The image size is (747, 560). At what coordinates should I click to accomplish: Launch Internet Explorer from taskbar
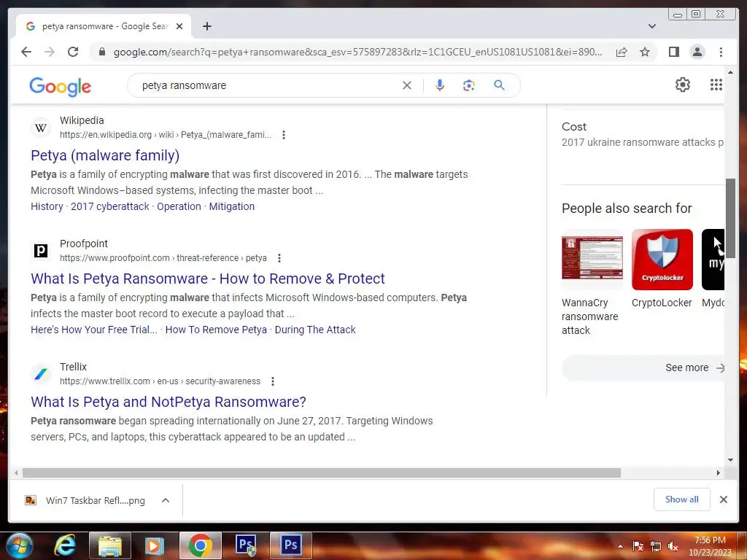coord(65,545)
